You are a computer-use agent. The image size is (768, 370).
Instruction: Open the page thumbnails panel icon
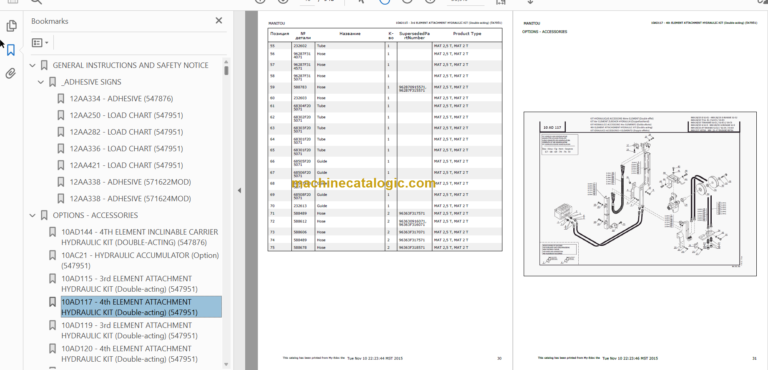click(11, 25)
